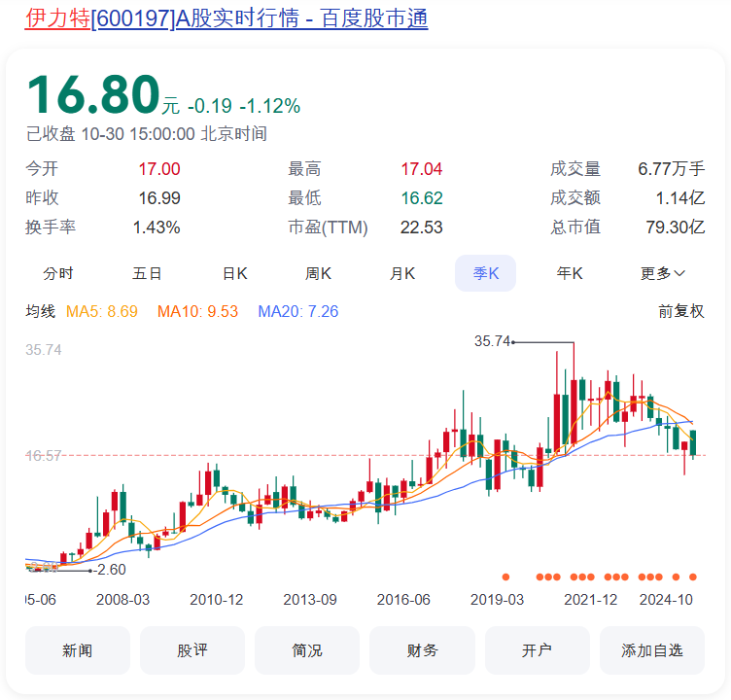Select the 日K chart tab
The width and height of the screenshot is (731, 700).
(x=235, y=273)
